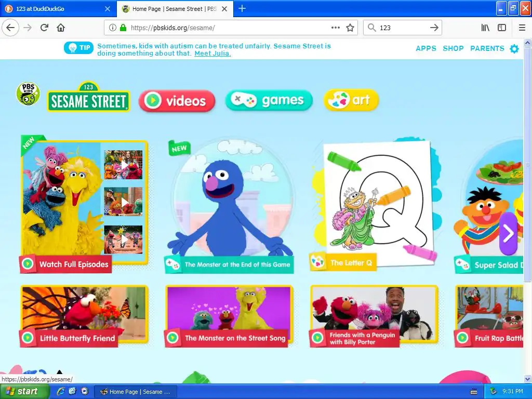Follow the Meet Julia link
532x399 pixels.
[212, 54]
